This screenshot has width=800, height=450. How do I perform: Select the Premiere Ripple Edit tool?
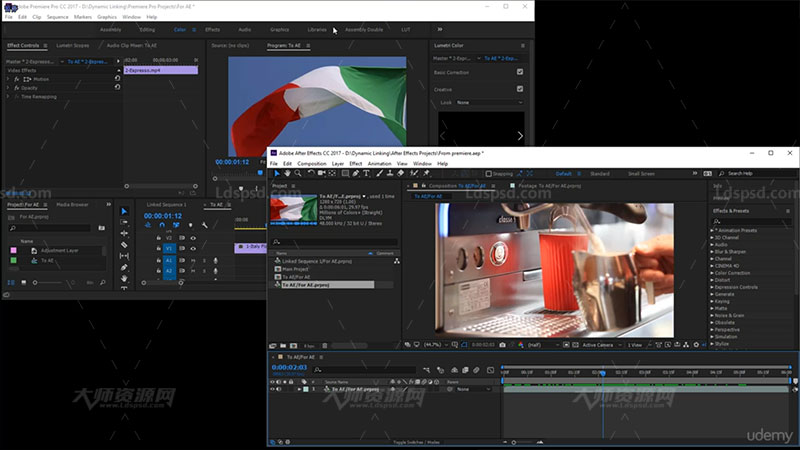coord(124,233)
